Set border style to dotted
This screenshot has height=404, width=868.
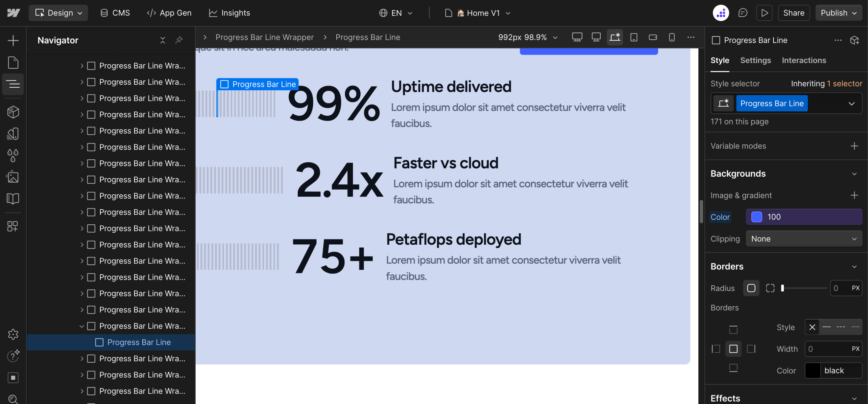855,327
